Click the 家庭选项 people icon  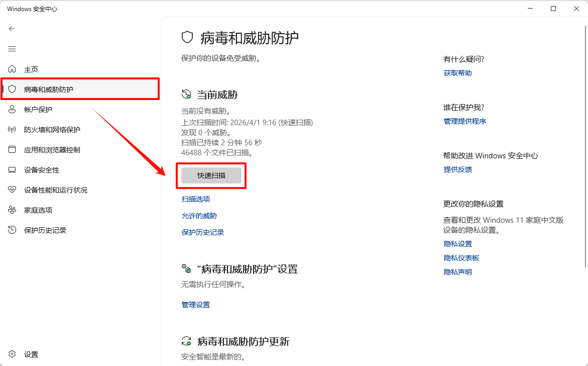coord(12,210)
